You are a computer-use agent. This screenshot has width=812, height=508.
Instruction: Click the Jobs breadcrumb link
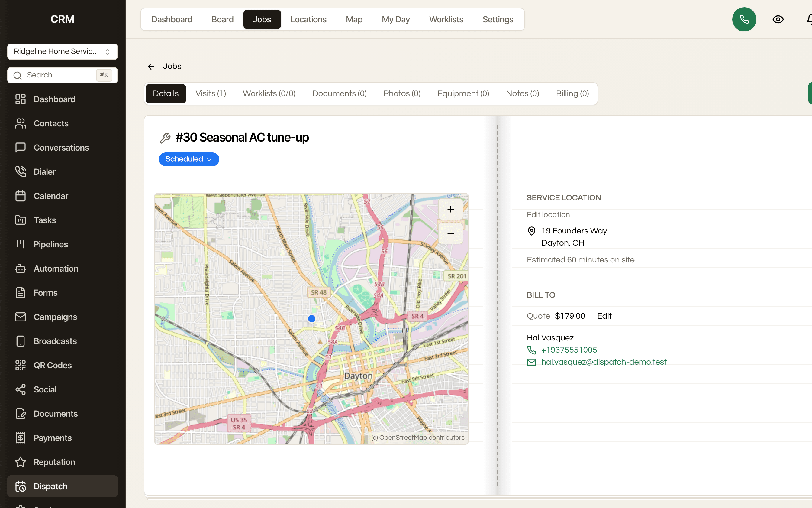click(172, 67)
